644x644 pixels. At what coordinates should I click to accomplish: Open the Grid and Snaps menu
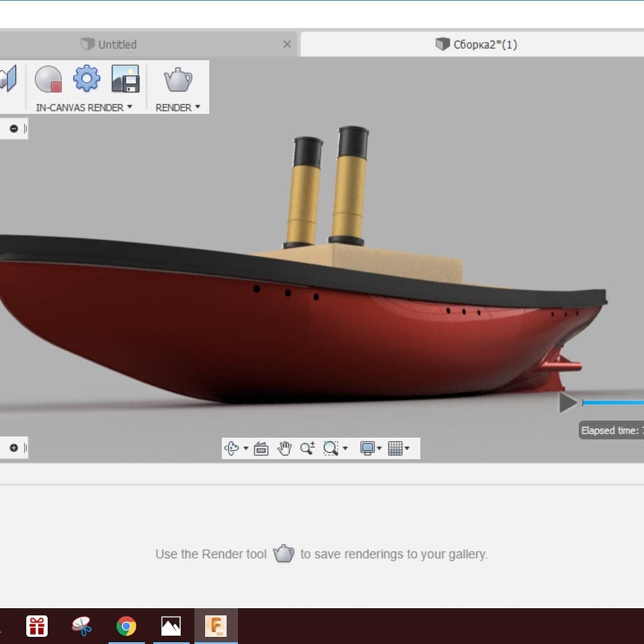tap(395, 448)
